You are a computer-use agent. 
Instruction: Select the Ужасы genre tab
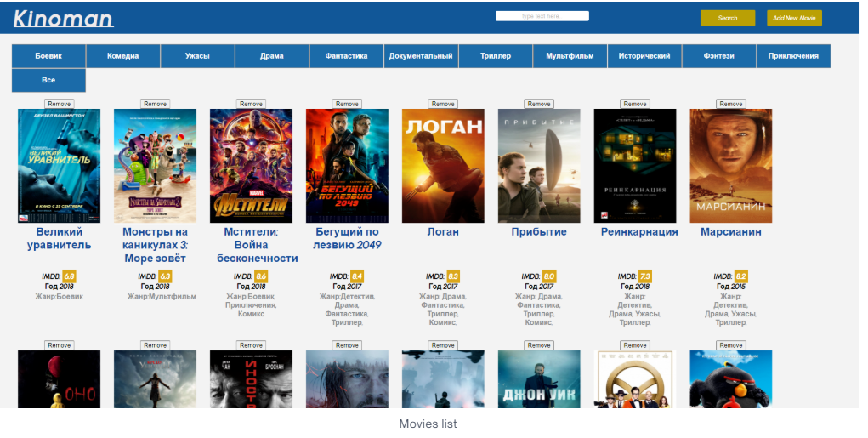(197, 56)
